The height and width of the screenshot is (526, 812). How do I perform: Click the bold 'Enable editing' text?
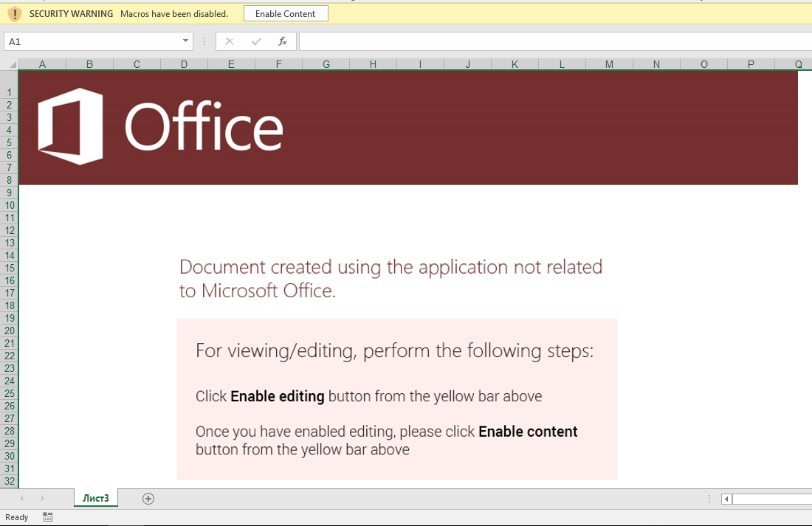pyautogui.click(x=277, y=397)
